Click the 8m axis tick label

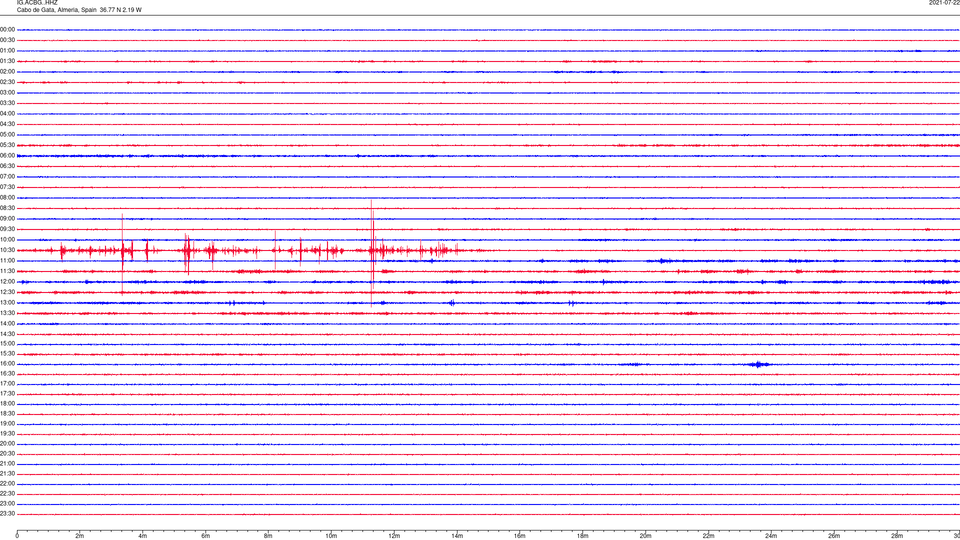[268, 536]
